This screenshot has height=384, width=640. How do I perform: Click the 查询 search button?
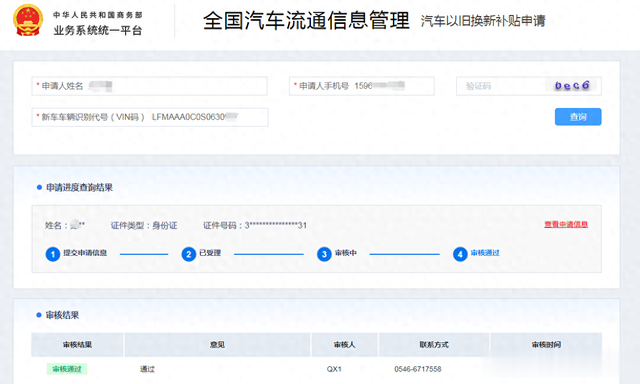578,117
